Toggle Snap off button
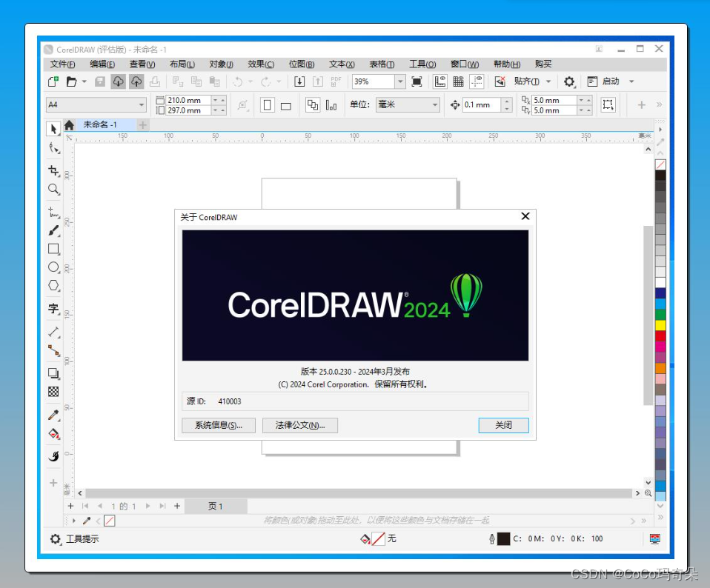 pos(500,81)
